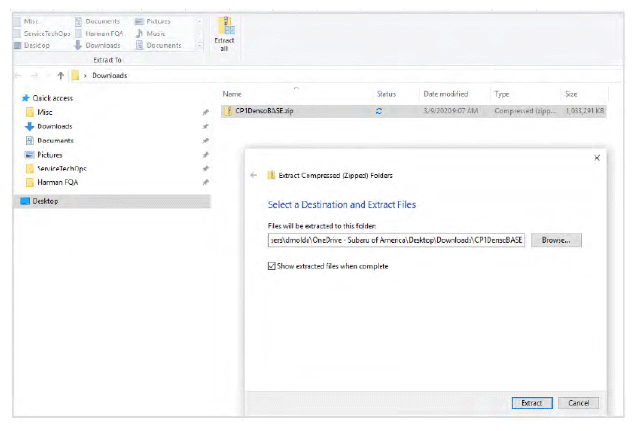Click the back arrow in Extract dialog

pyautogui.click(x=253, y=174)
